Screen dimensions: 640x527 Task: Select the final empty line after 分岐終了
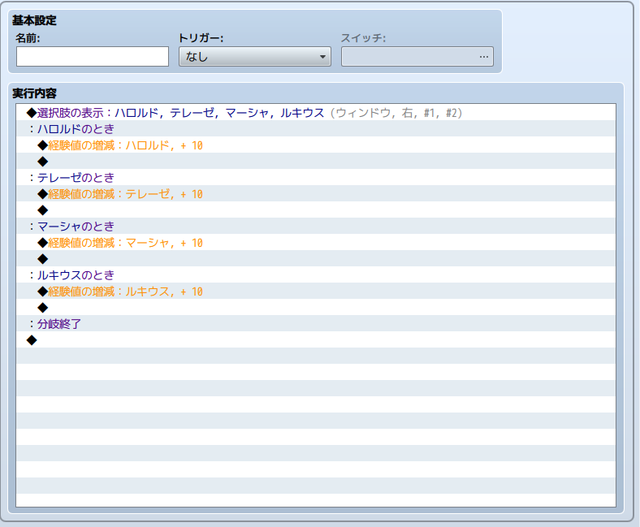(316, 340)
